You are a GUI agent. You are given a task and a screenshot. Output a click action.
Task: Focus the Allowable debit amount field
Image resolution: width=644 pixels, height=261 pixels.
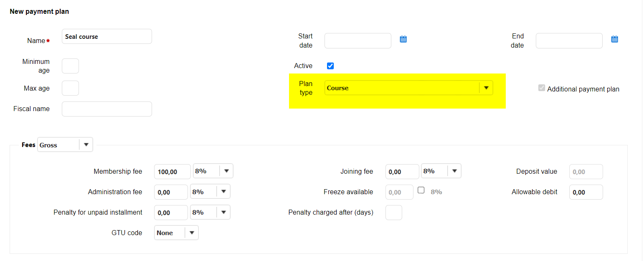click(586, 192)
